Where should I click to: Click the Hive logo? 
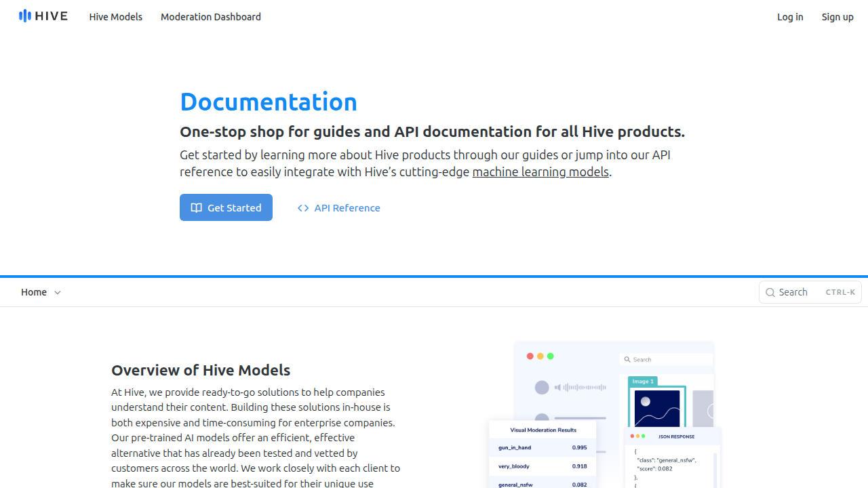click(43, 16)
